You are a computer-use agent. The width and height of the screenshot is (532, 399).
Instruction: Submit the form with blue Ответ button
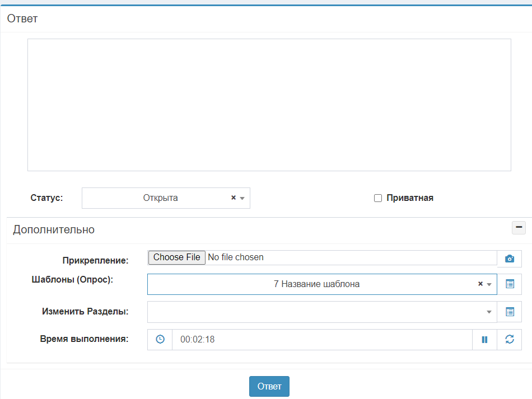pyautogui.click(x=269, y=386)
